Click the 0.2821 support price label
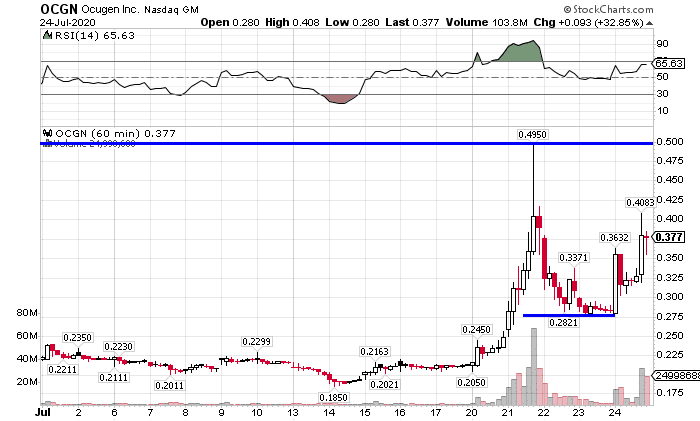Image resolution: width=700 pixels, height=421 pixels. (x=563, y=322)
